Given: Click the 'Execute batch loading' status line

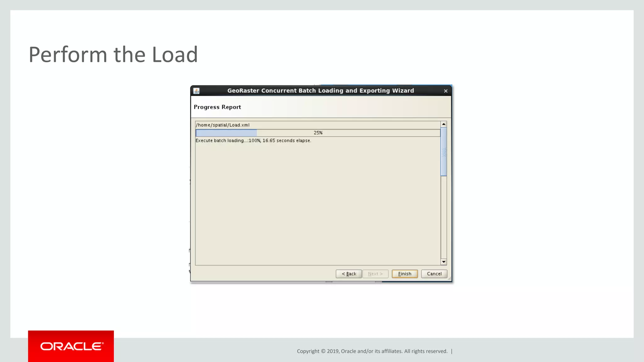Looking at the screenshot, I should [x=253, y=140].
